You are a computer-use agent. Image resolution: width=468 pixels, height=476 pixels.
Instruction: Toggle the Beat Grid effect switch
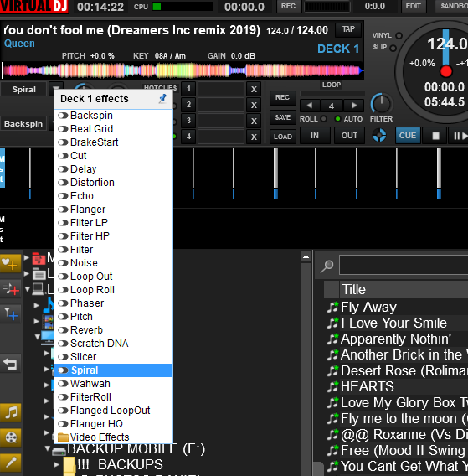pos(63,129)
